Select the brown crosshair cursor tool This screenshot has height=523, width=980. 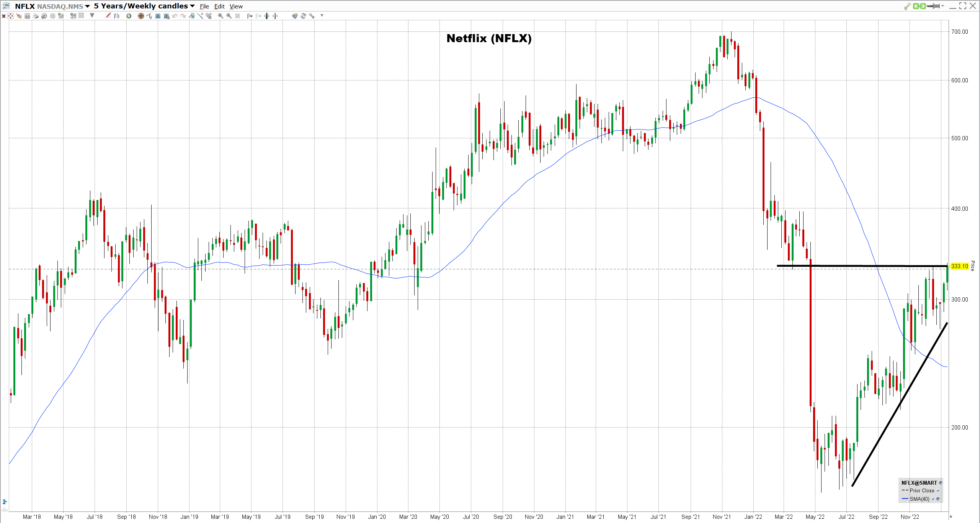pos(141,16)
